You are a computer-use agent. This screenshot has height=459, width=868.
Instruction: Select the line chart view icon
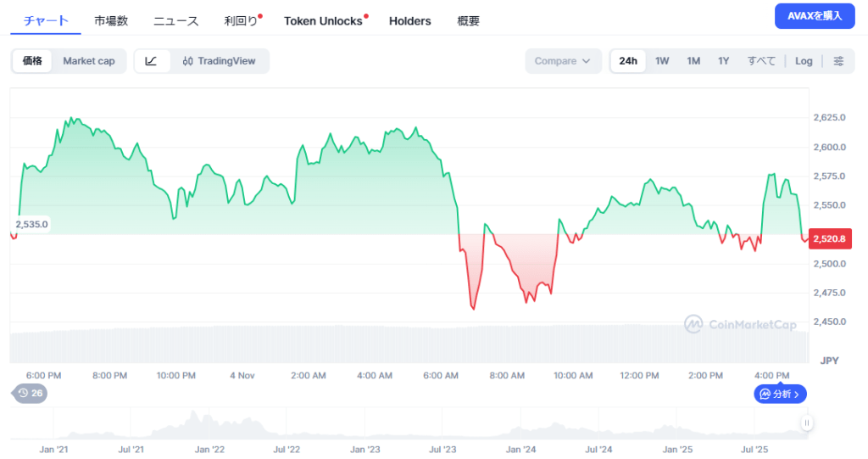click(x=152, y=61)
